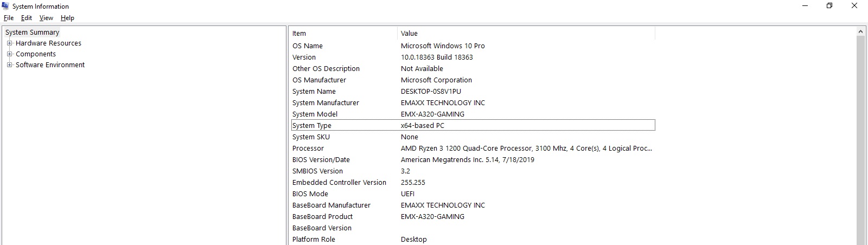Select the Platform Role item cell
This screenshot has width=868, height=245.
[314, 240]
